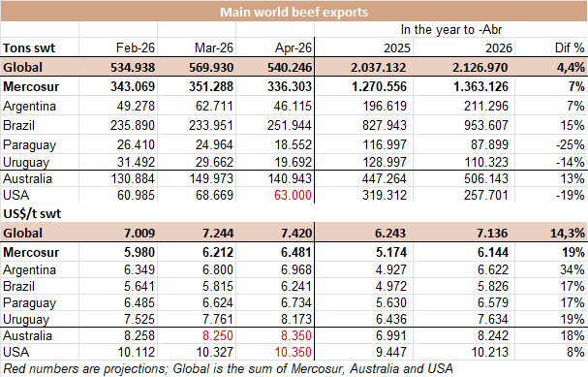
Task: Select Mercosur tons value 351.288
Action: (x=211, y=86)
